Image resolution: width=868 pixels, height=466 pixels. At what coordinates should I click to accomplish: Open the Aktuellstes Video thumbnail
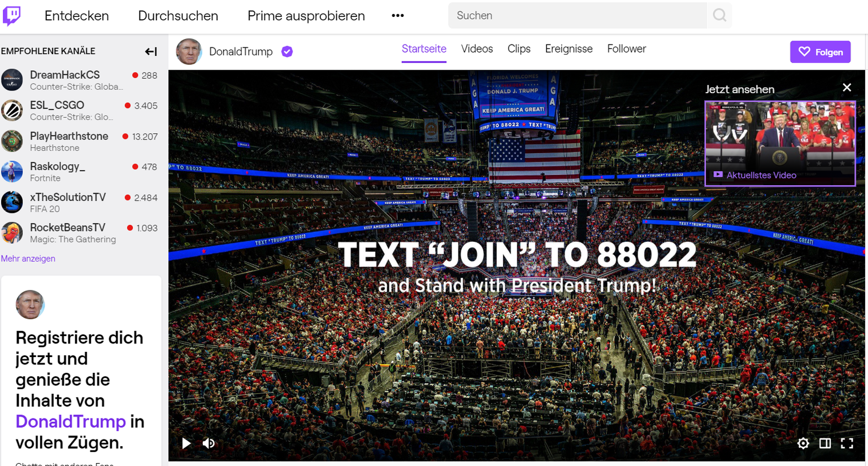pyautogui.click(x=780, y=143)
